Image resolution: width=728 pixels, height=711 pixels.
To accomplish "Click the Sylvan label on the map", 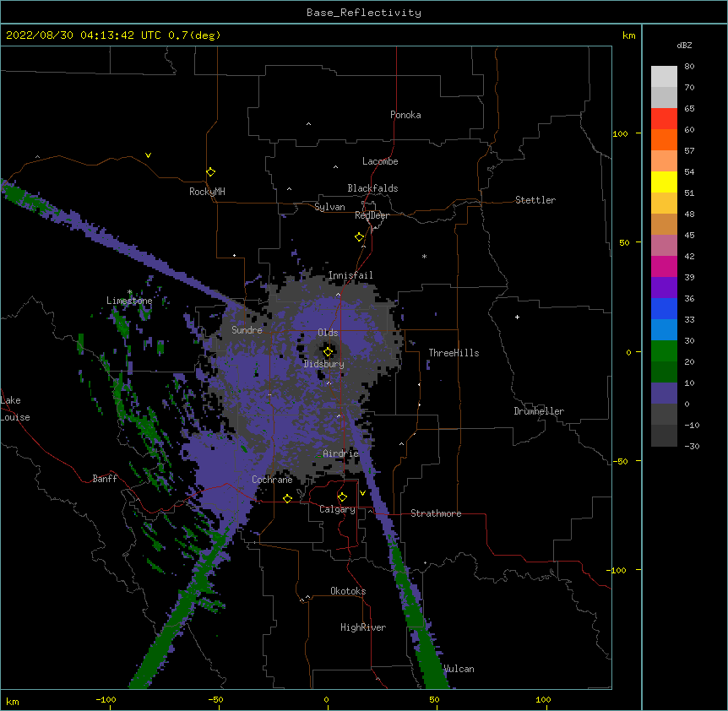I will [x=329, y=207].
